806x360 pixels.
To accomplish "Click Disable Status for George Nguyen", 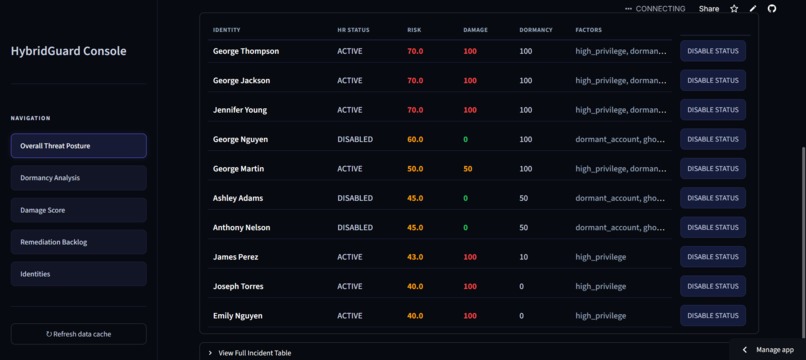I will [713, 139].
